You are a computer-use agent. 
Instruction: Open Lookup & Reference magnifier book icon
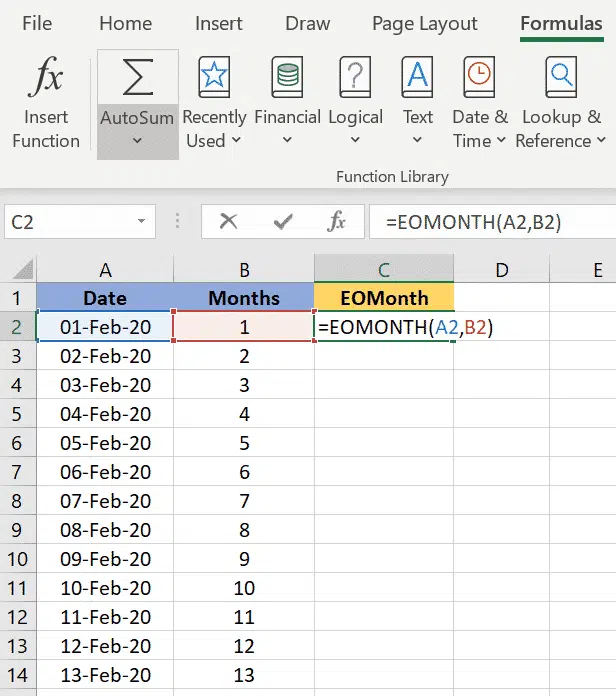click(x=561, y=76)
